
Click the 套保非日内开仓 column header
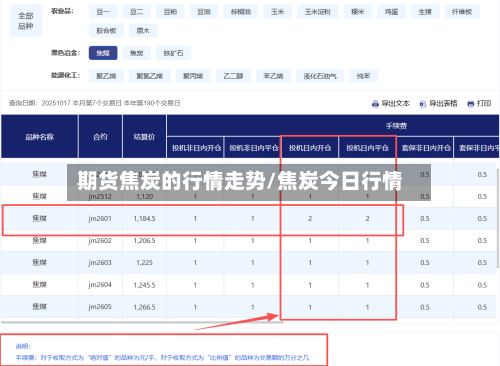(426, 148)
